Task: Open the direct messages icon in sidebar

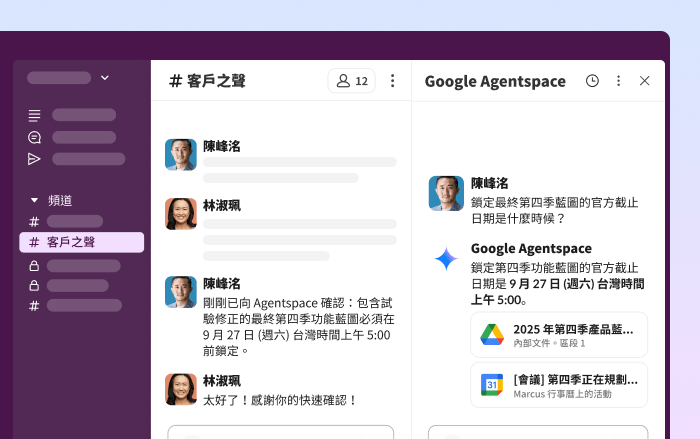Action: coord(35,137)
